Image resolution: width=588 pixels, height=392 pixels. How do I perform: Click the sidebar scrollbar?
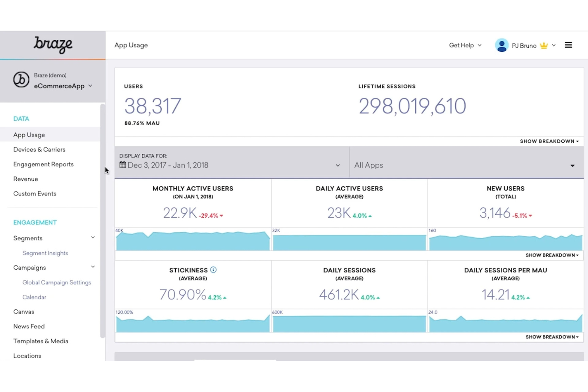[x=103, y=221]
